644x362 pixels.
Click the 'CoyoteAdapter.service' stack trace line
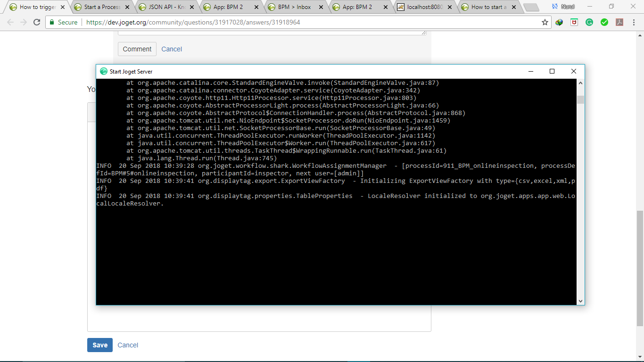(x=273, y=90)
